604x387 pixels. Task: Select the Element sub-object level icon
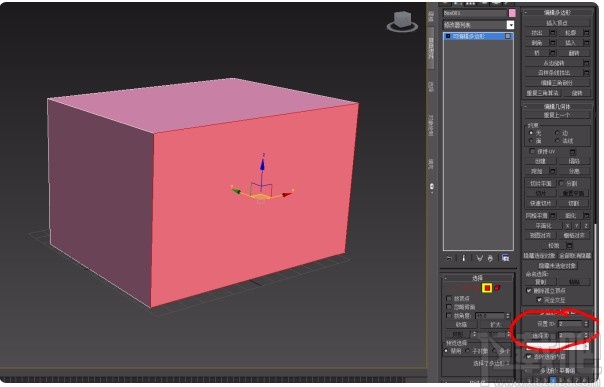point(497,288)
